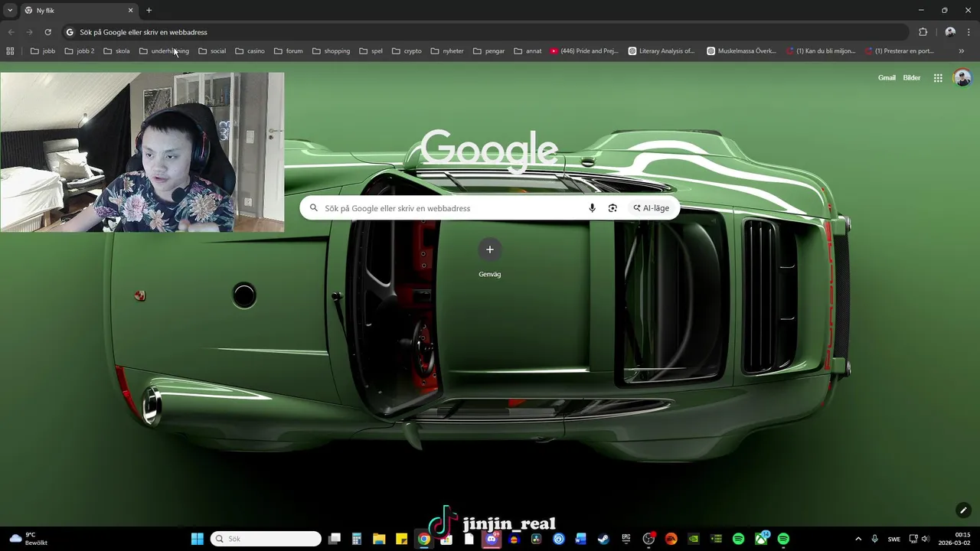This screenshot has height=551, width=980.
Task: Expand the shopping bookmark folder
Action: tap(331, 51)
